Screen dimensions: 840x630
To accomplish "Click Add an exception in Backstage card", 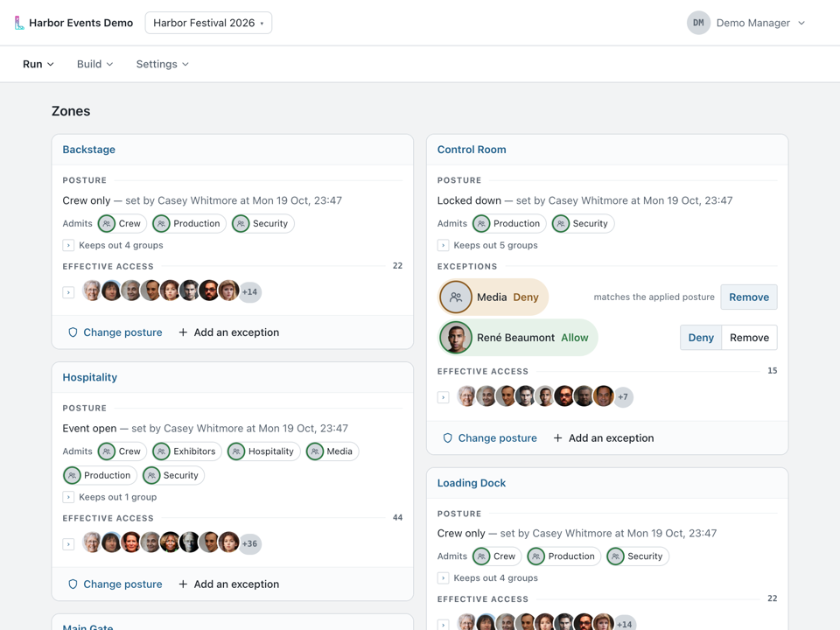I will (x=228, y=332).
